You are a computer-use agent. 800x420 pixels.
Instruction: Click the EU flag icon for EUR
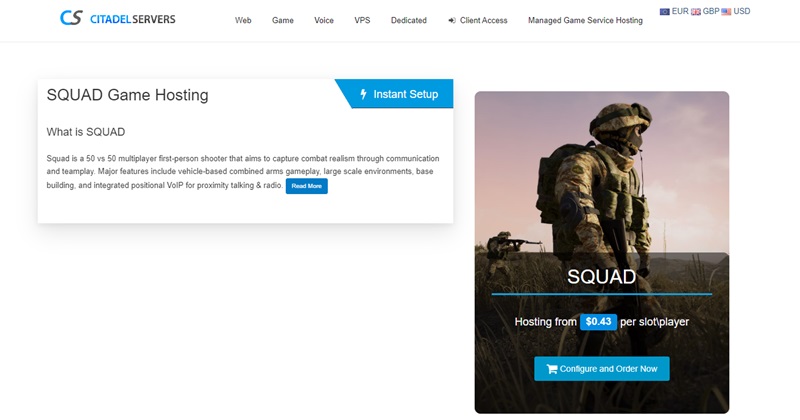coord(665,12)
